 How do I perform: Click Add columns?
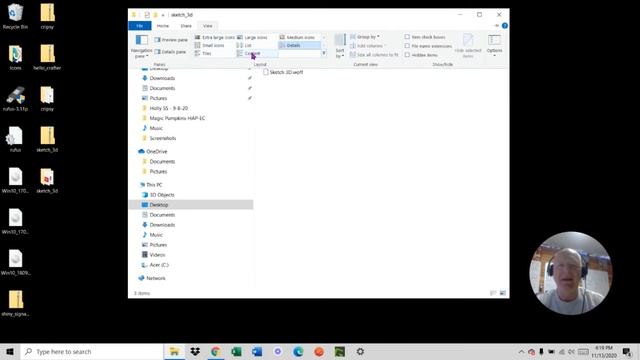367,46
